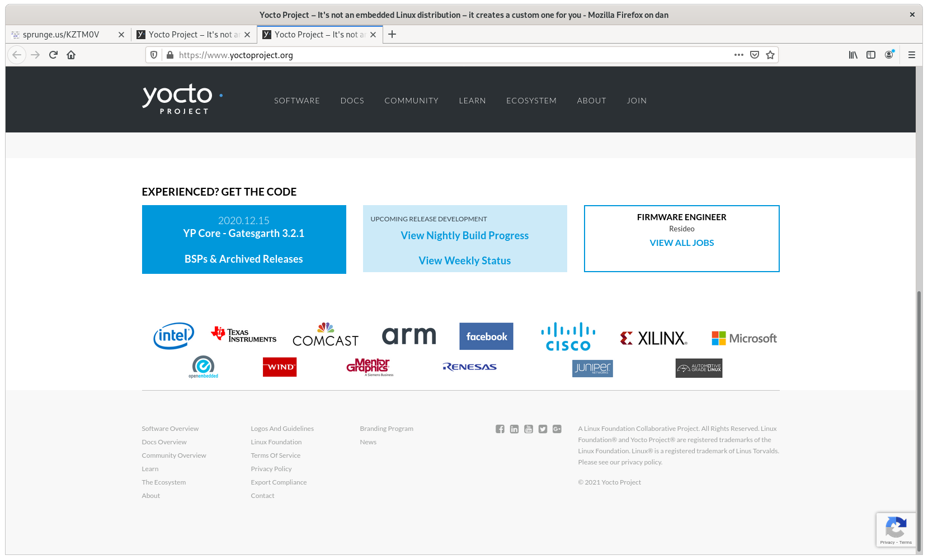Open Contact footer link
This screenshot has height=560, width=928.
[x=262, y=496]
